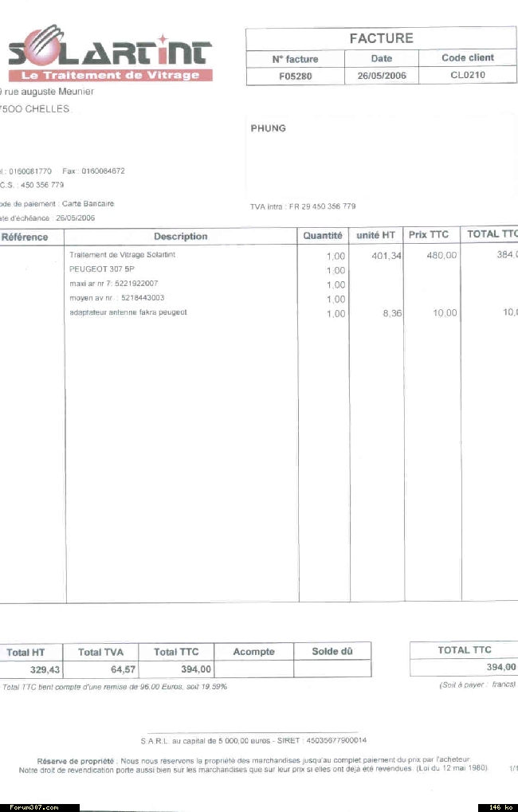Click the '(Soit à payer : francs)' note
518x812 pixels.
coord(477,685)
